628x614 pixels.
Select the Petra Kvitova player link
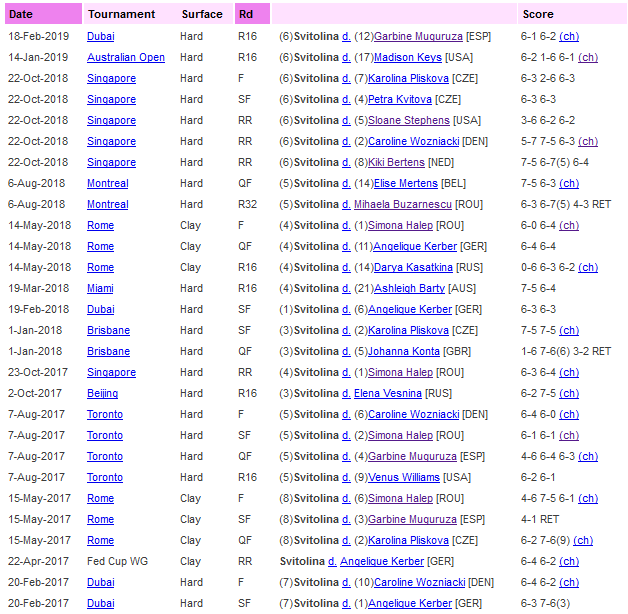tap(400, 99)
